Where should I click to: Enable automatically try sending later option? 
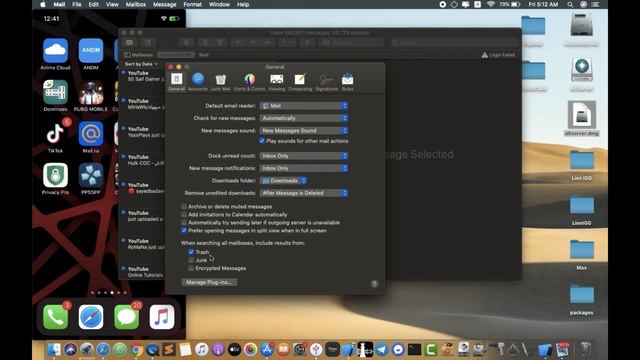(x=184, y=222)
